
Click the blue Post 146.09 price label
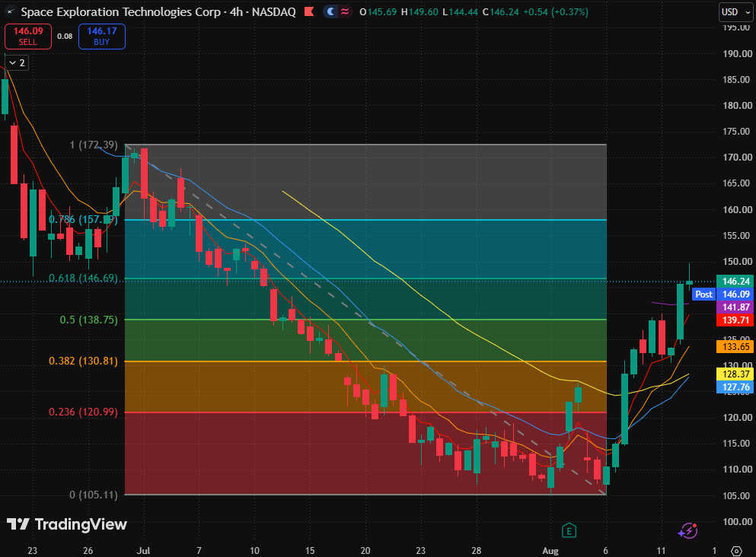(723, 294)
